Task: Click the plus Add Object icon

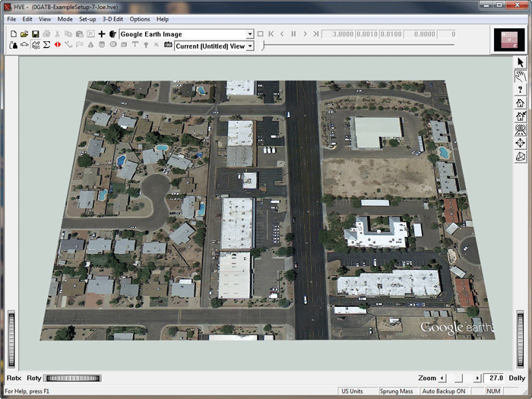Action: click(x=102, y=34)
